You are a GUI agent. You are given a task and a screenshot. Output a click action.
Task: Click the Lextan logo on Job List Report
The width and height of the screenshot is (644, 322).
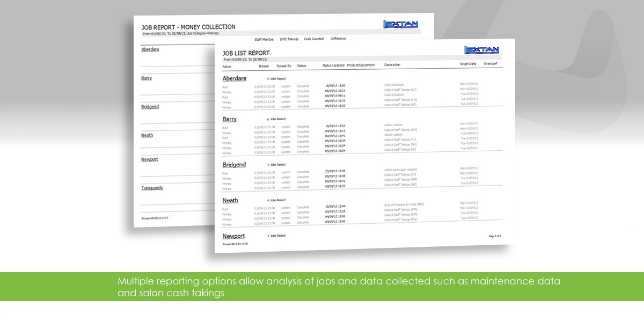[x=481, y=50]
